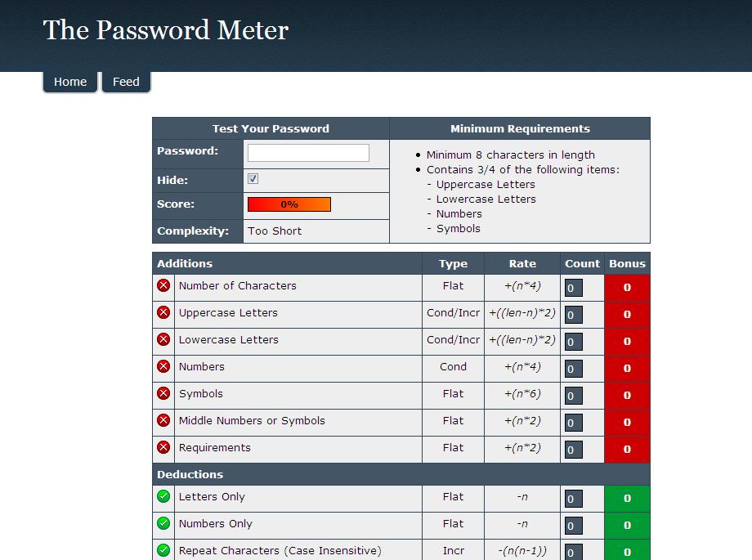
Task: Click the 'Middle Numbers or Symbols' label
Action: tap(252, 421)
